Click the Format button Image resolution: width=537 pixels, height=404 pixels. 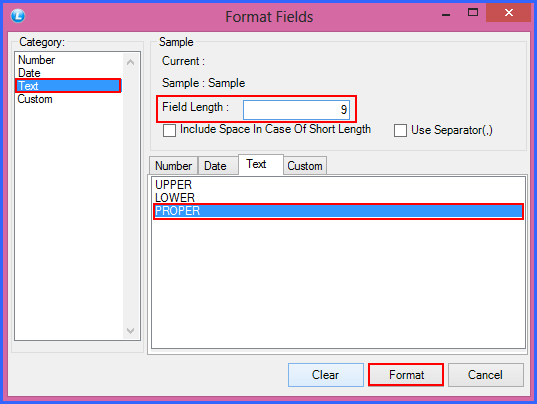tap(406, 375)
